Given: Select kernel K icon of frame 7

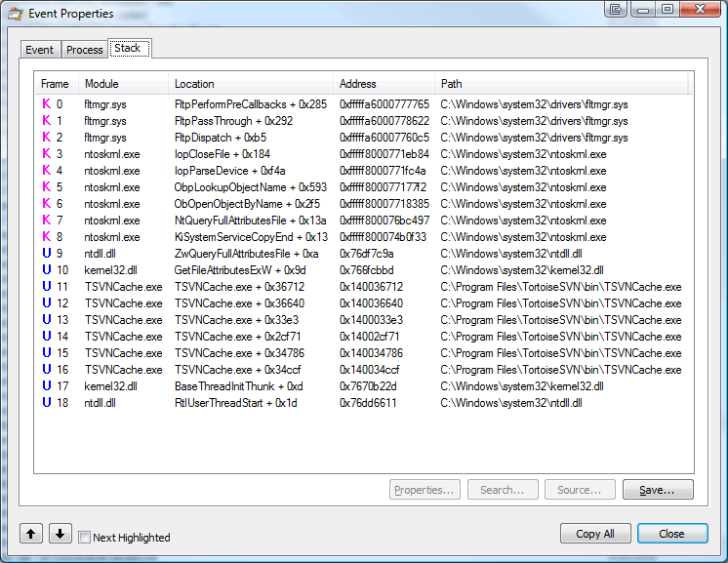Looking at the screenshot, I should coord(47,220).
